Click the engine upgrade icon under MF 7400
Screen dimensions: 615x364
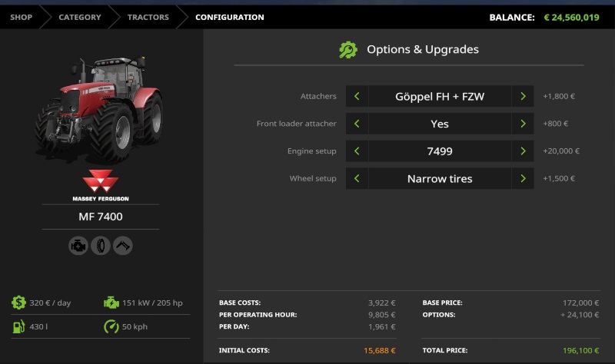coord(78,246)
